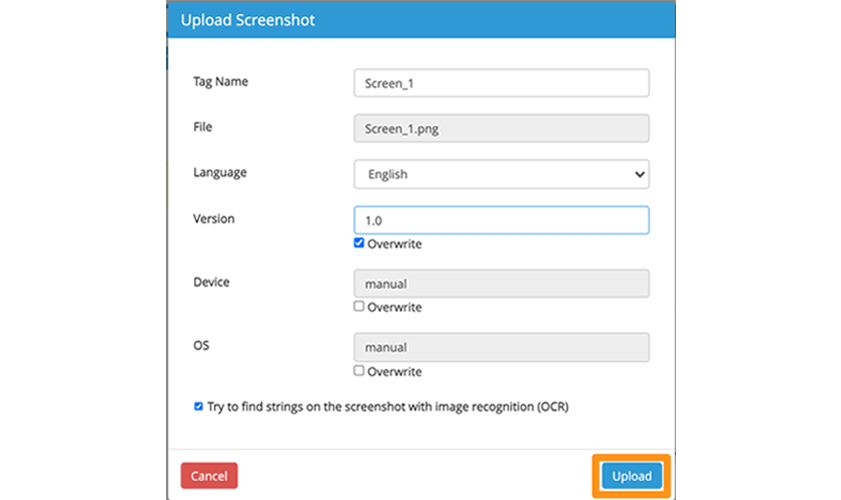Viewport: 841px width, 500px height.
Task: Focus the Version input showing 1.0
Action: click(x=501, y=220)
